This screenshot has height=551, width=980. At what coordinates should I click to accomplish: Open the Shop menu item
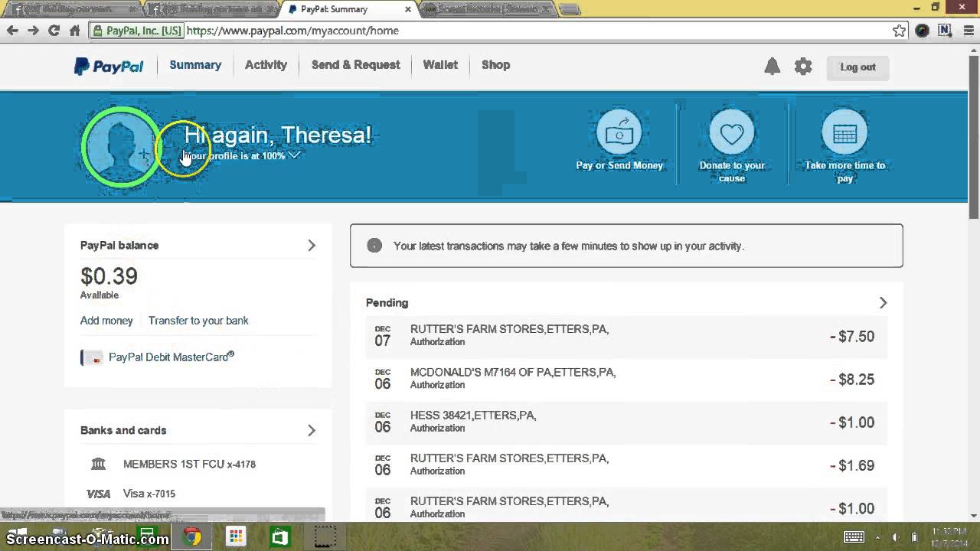(495, 65)
